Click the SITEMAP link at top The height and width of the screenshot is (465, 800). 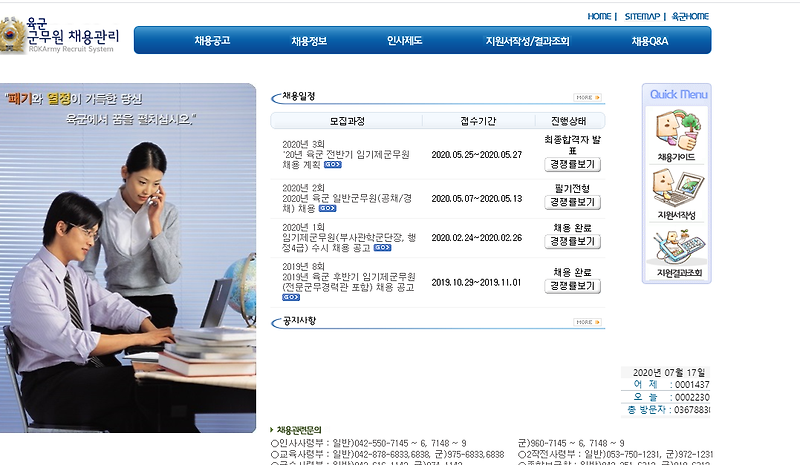click(642, 16)
